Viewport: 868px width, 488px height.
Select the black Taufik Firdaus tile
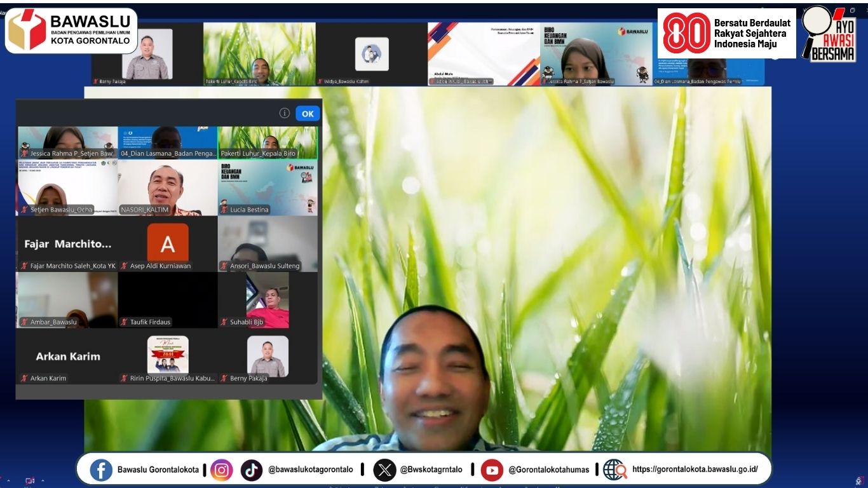pyautogui.click(x=168, y=300)
